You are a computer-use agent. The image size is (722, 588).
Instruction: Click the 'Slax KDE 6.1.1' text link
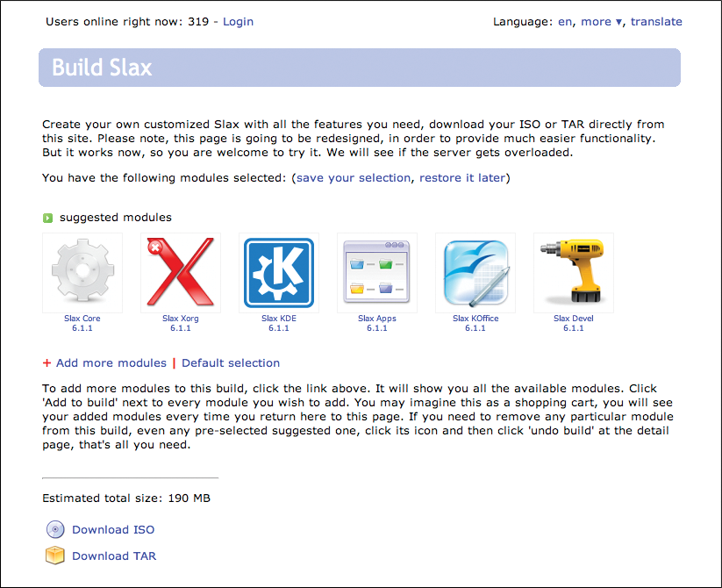tap(279, 323)
